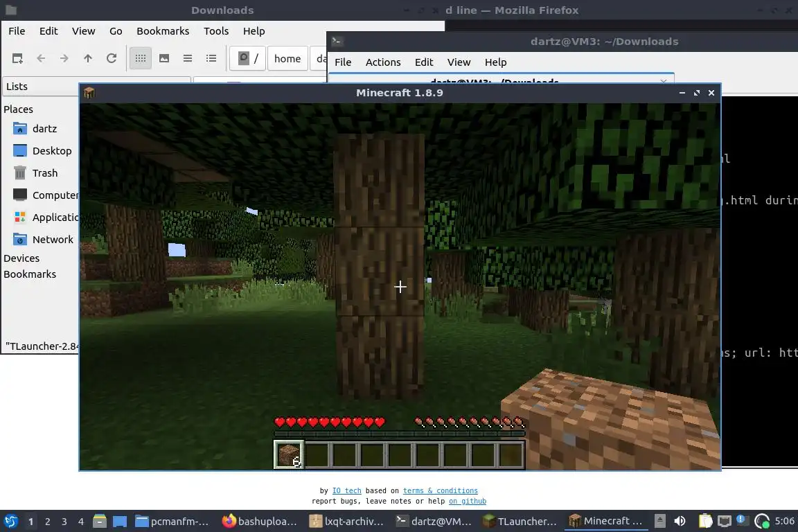The height and width of the screenshot is (532, 798).
Task: Go up to the parent folder
Action: (87, 59)
